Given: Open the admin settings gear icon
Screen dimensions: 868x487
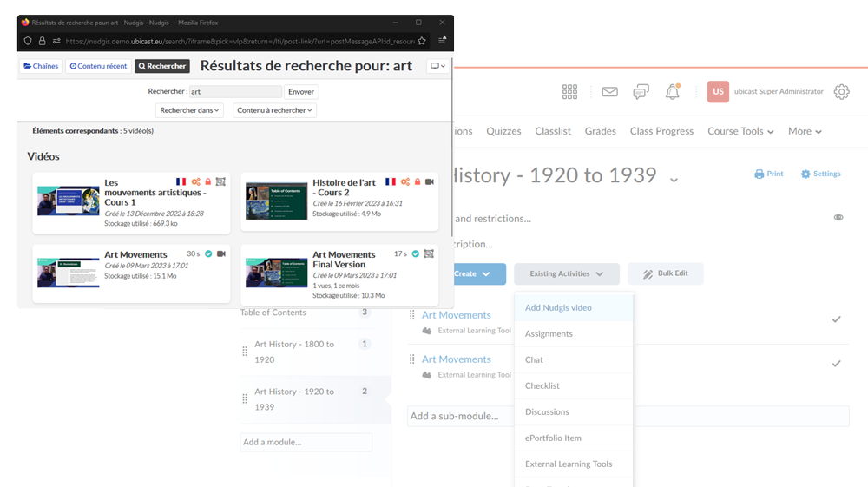Looking at the screenshot, I should tap(841, 92).
